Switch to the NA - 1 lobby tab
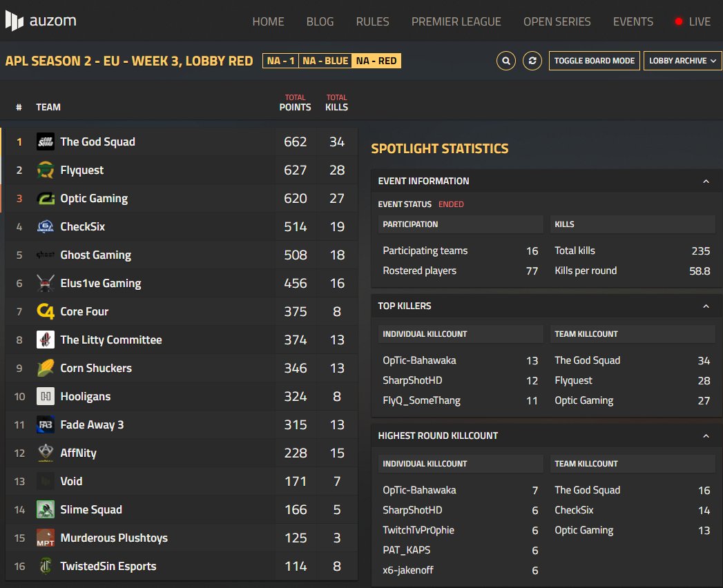This screenshot has height=588, width=723. [280, 61]
